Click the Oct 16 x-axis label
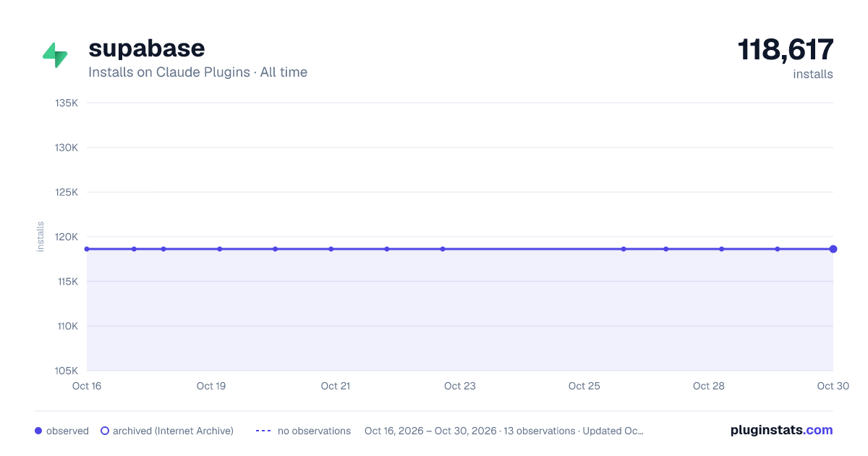The image size is (868, 456). point(87,386)
